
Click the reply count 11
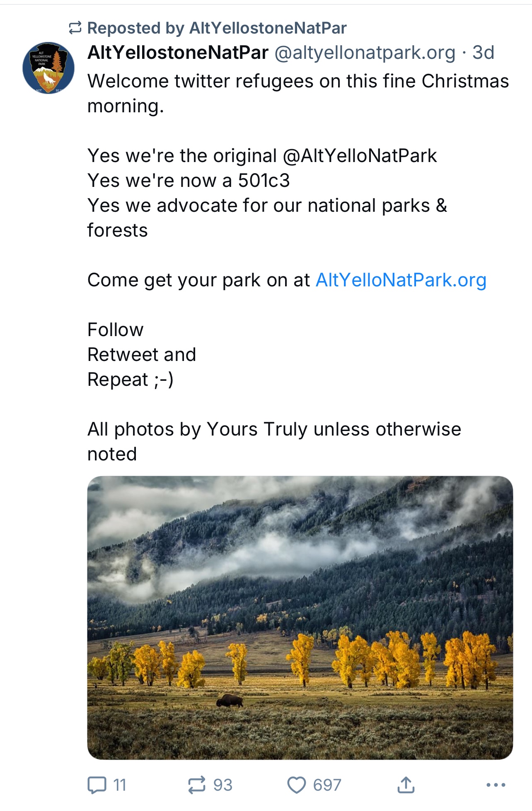(x=120, y=785)
